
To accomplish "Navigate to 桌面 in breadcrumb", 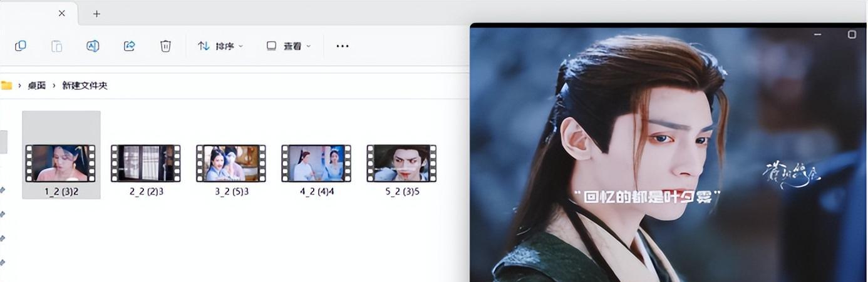I will click(x=36, y=86).
